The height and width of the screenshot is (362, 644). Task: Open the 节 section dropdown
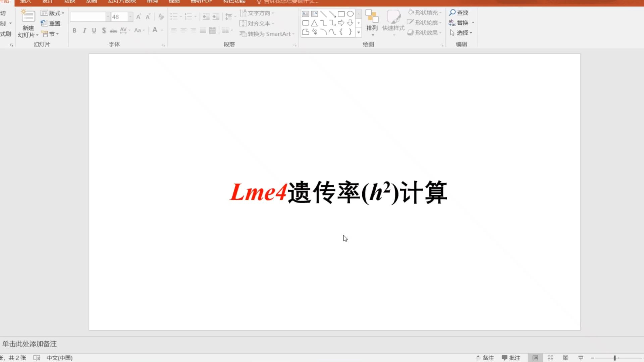(50, 34)
